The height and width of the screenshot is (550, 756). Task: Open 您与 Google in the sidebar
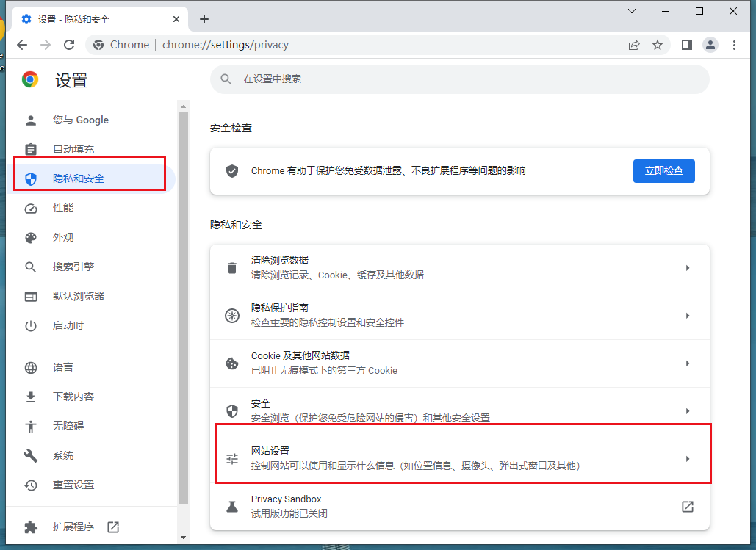[x=92, y=120]
